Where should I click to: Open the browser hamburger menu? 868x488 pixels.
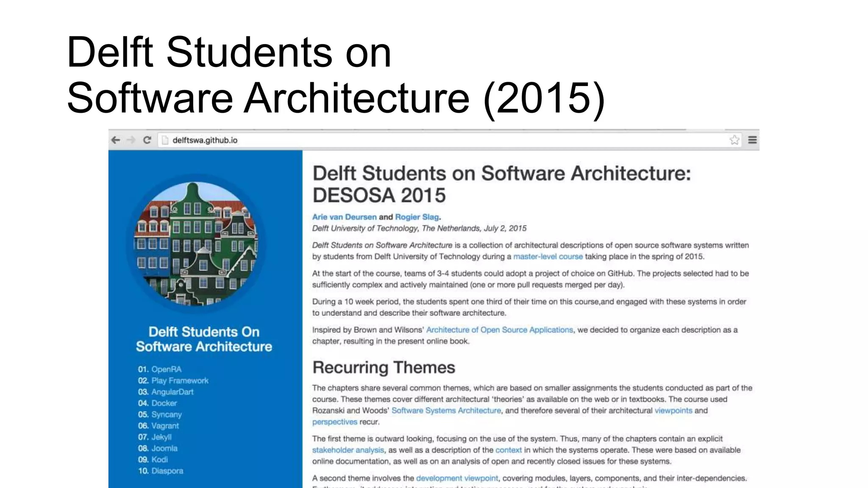coord(752,140)
